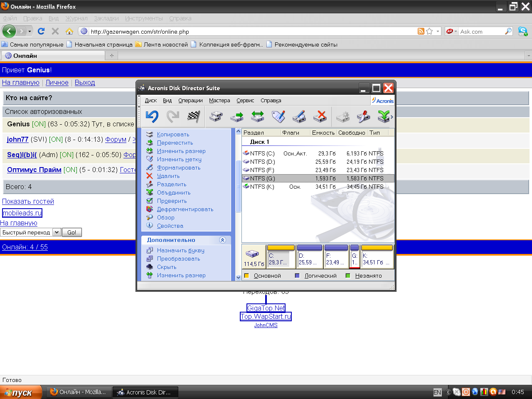Click the Назначить букву action in sidebar
The height and width of the screenshot is (399, 532).
click(180, 250)
